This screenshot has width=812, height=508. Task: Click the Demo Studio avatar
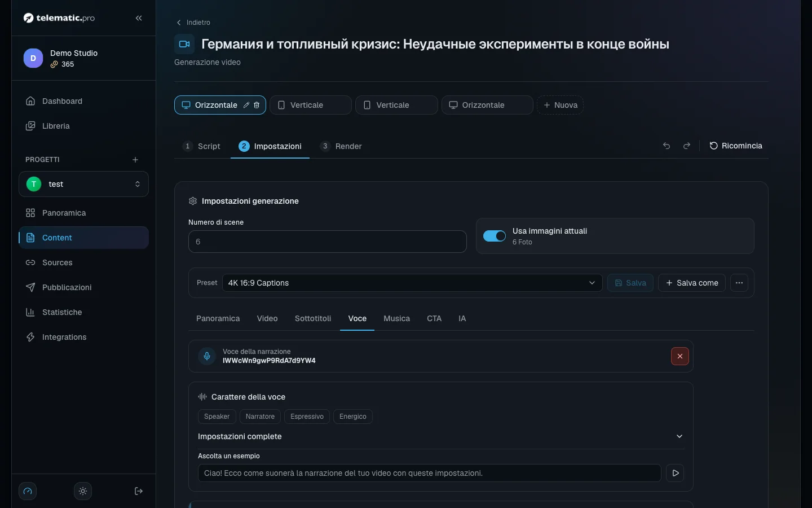click(x=33, y=58)
